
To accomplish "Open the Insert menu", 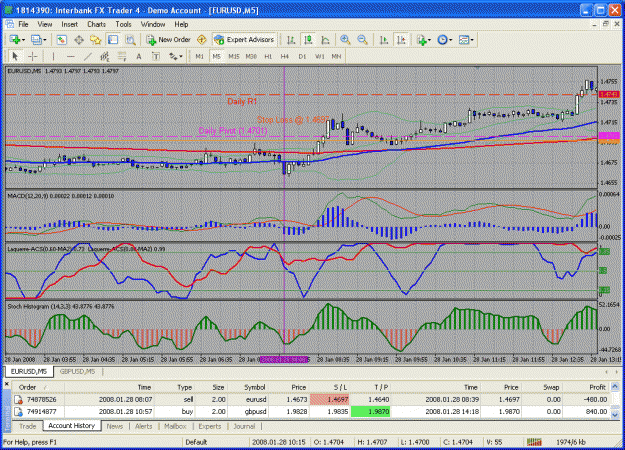I will (x=69, y=24).
